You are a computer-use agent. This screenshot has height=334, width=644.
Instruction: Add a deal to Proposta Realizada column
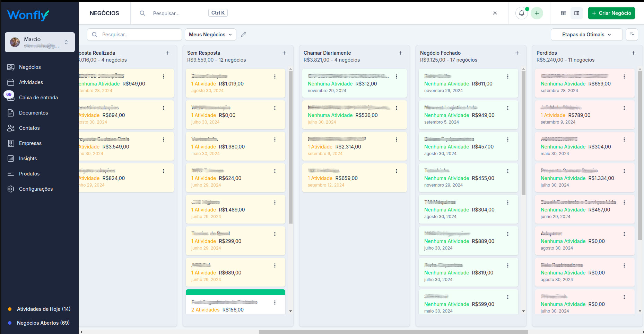(x=168, y=53)
